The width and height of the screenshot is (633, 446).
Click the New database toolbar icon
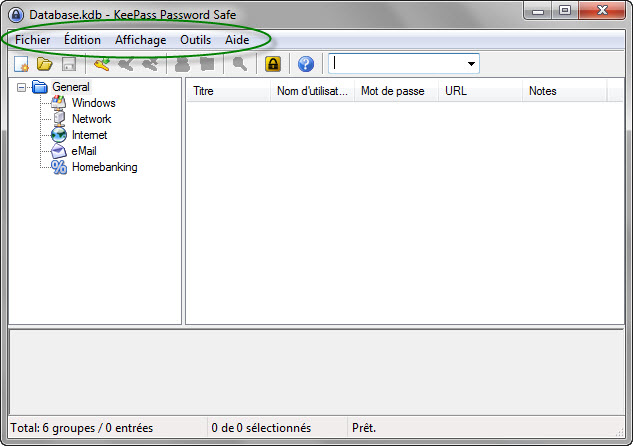(x=21, y=64)
